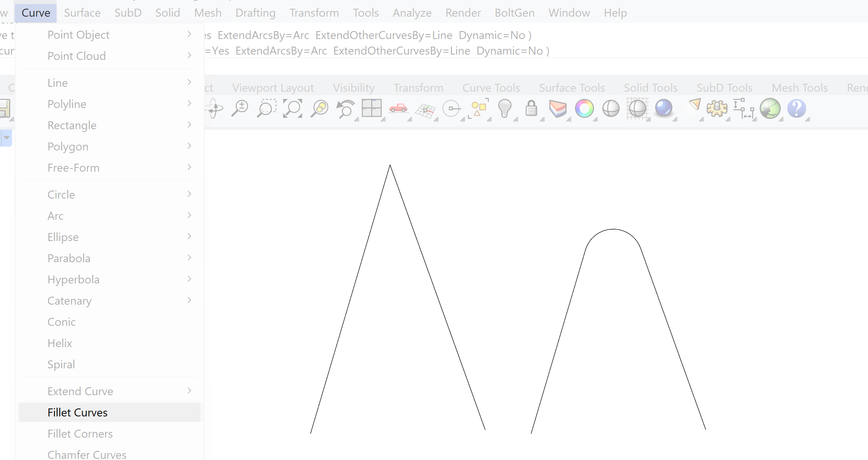
Task: Activate the zoom window tool
Action: [x=265, y=110]
